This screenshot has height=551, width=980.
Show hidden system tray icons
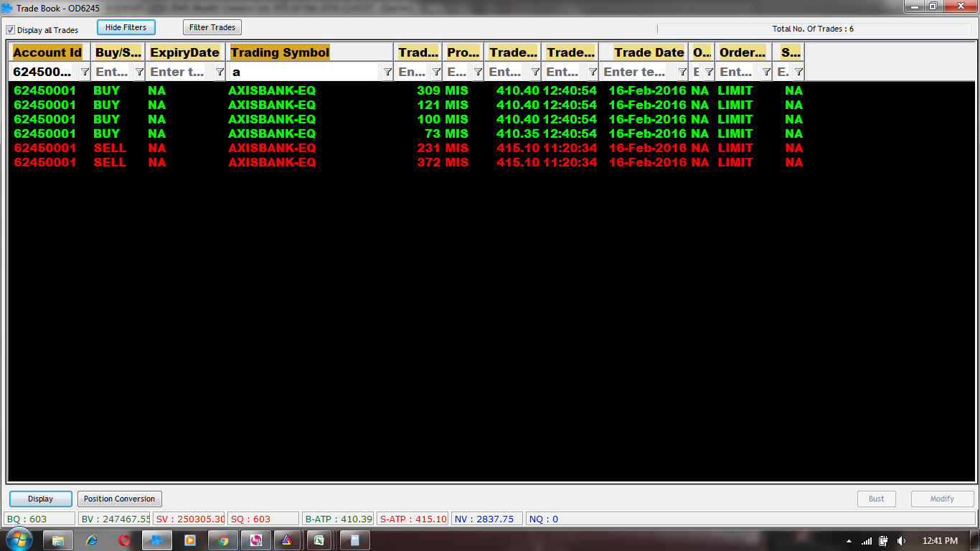(849, 541)
